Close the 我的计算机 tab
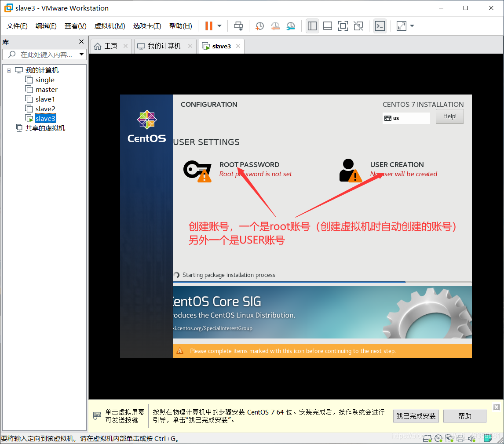 coord(190,46)
